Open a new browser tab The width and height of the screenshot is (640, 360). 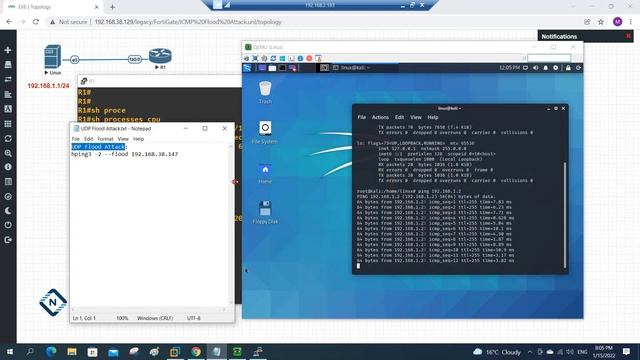(x=112, y=7)
